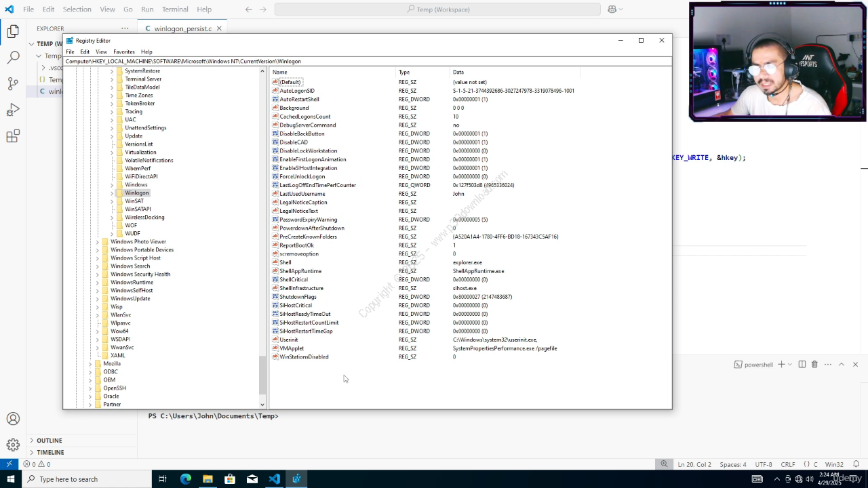Open Registry Editor File menu
Viewport: 868px width, 488px height.
pyautogui.click(x=70, y=52)
